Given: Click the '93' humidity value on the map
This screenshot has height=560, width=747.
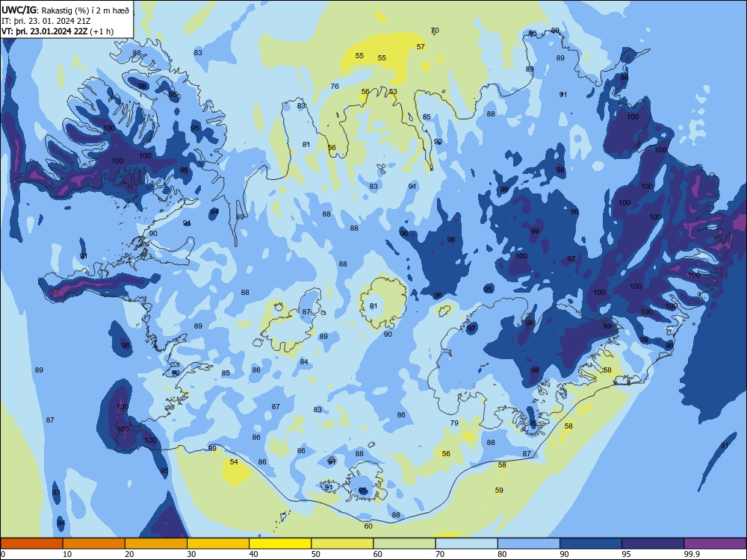Looking at the screenshot, I should 56,492.
